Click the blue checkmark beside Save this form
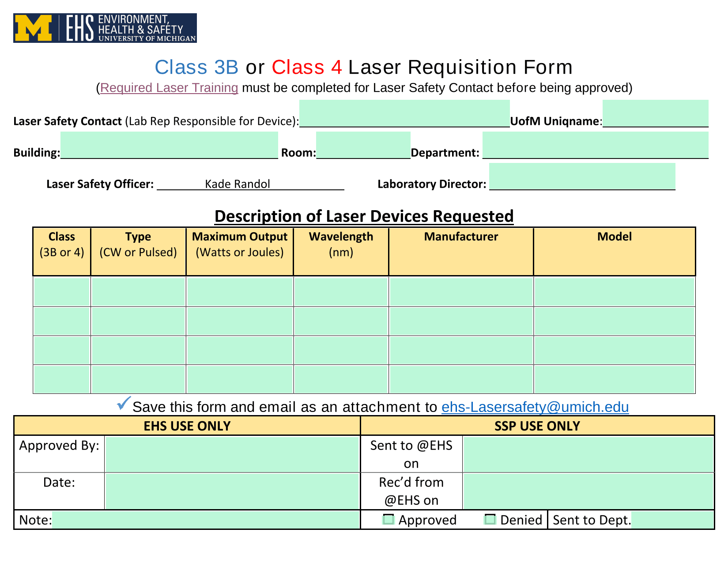Image resolution: width=728 pixels, height=563 pixels. click(124, 403)
